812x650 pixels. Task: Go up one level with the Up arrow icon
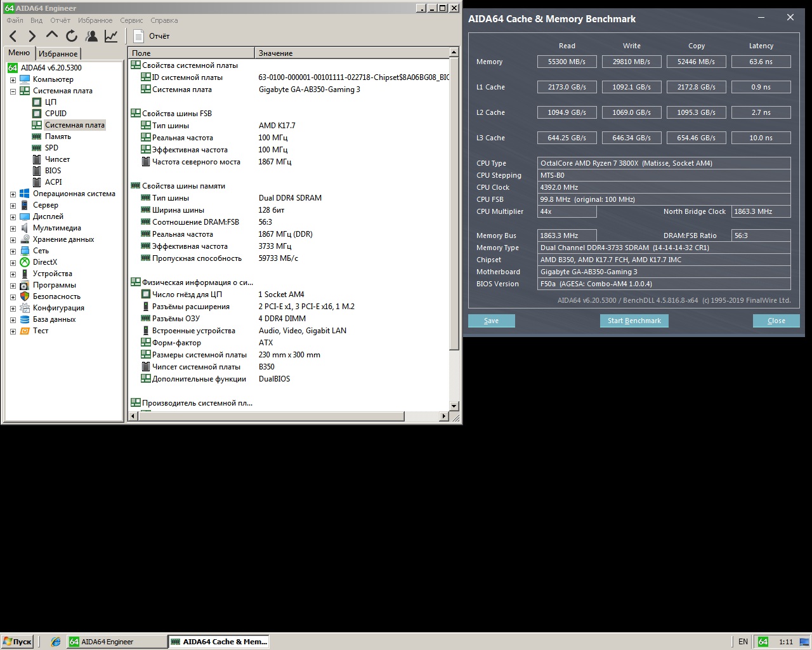(52, 35)
